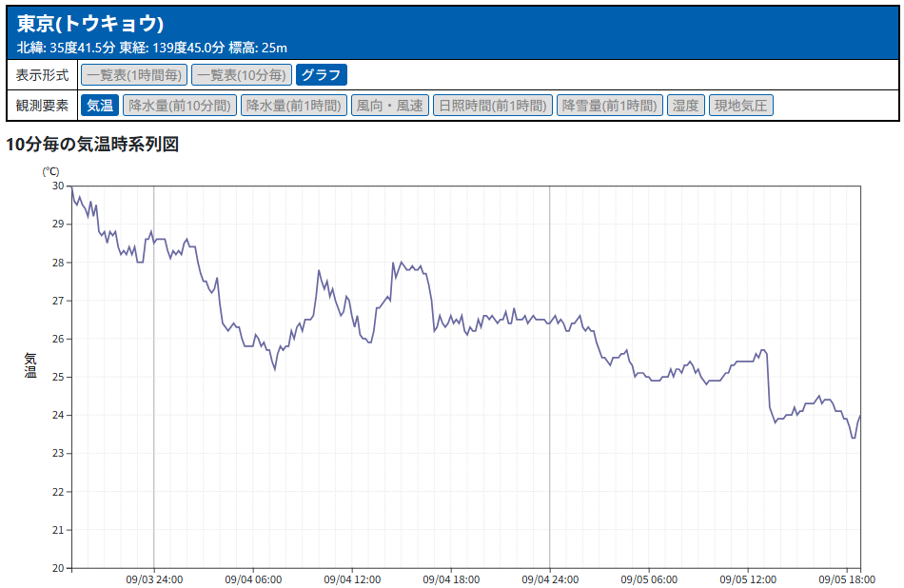Switch to the 一覧表(1時間毎) hourly table view
Image resolution: width=904 pixels, height=588 pixels.
click(134, 74)
